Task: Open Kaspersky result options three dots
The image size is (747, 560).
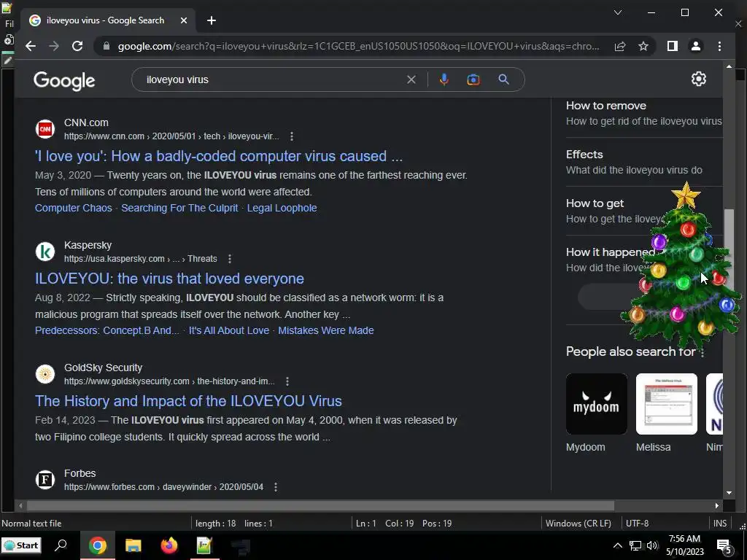Action: coord(230,259)
